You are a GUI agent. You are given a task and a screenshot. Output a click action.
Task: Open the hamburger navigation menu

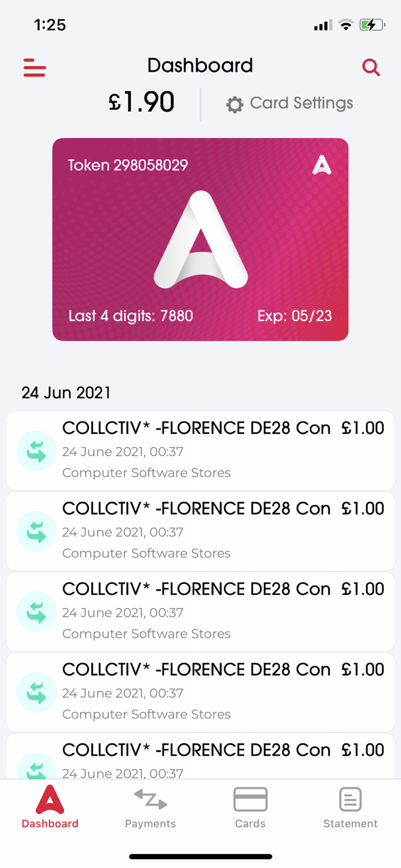pyautogui.click(x=34, y=68)
